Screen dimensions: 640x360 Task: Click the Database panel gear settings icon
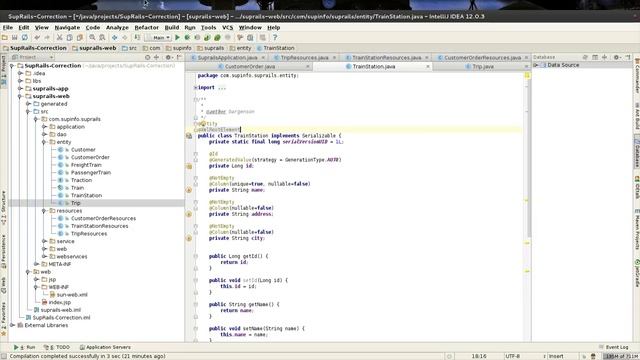(617, 58)
